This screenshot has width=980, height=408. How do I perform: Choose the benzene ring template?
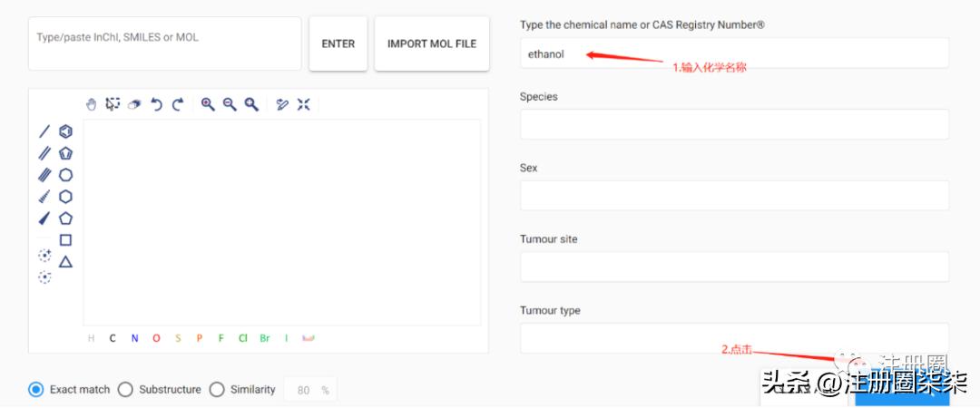[65, 131]
